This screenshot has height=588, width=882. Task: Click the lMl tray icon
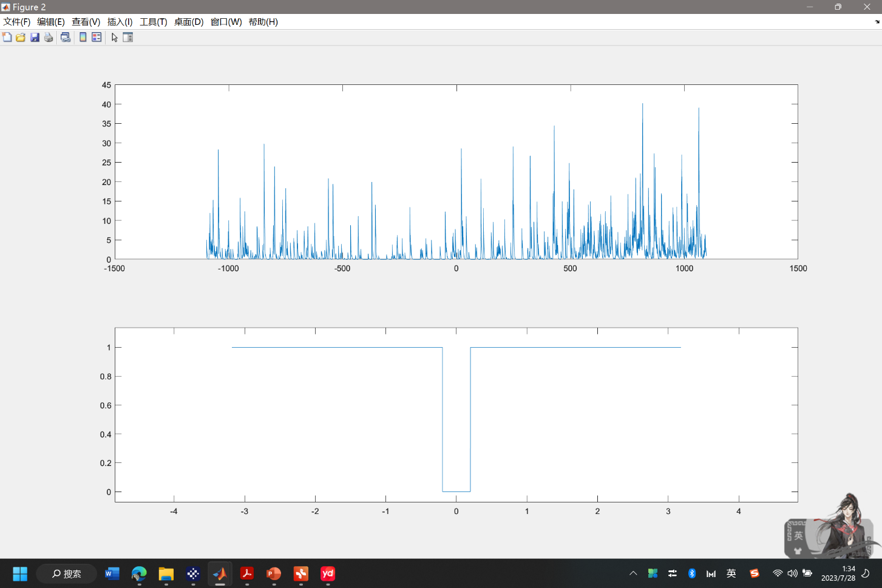(711, 573)
